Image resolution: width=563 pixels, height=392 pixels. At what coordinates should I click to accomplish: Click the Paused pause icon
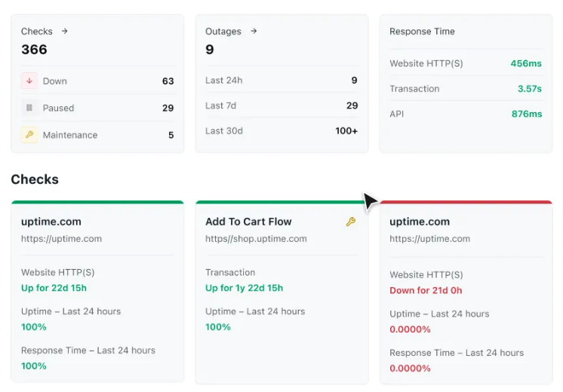(29, 108)
